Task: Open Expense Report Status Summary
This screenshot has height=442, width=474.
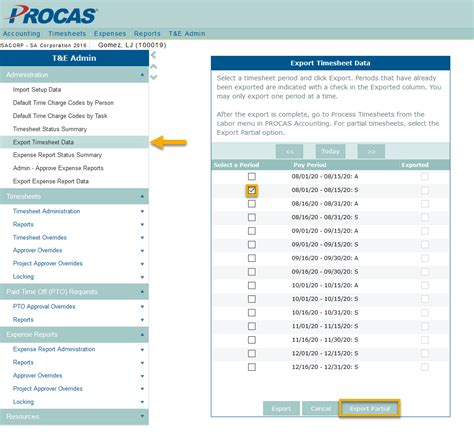Action: [57, 155]
